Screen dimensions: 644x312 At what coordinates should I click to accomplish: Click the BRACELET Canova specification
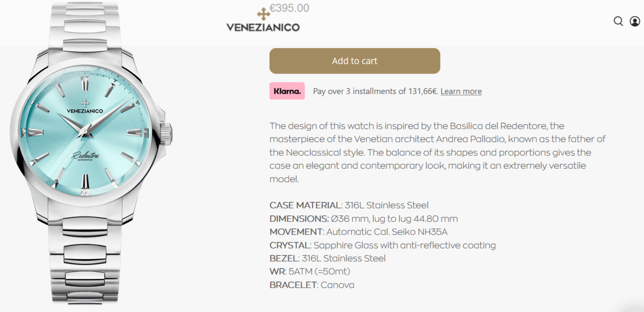pos(312,285)
